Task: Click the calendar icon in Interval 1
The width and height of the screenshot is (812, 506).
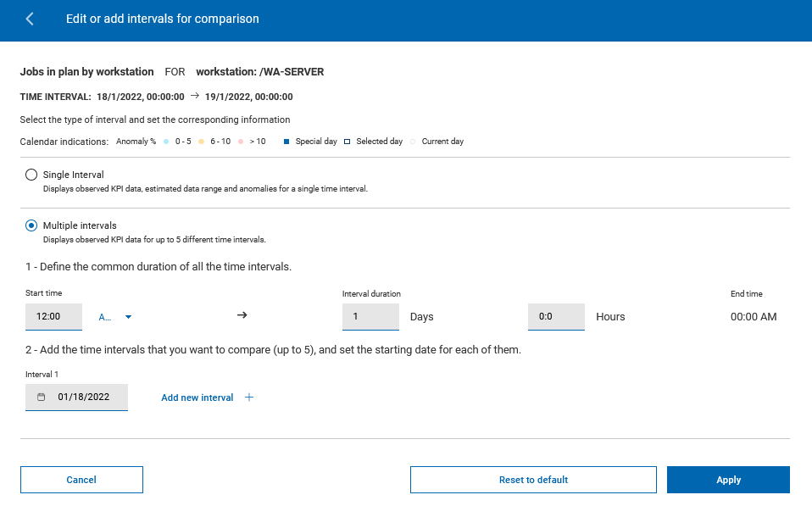Action: pyautogui.click(x=41, y=397)
